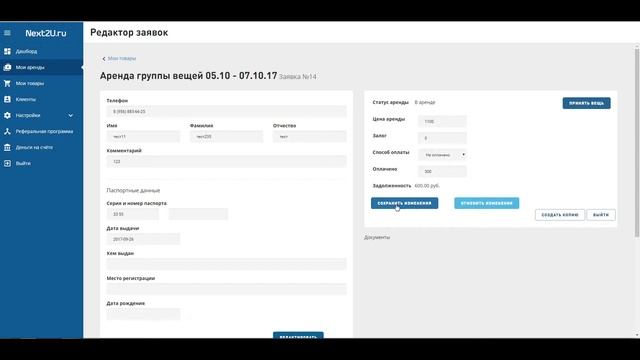Focus the Дата выдачи field
This screenshot has height=360, width=640.
point(143,239)
